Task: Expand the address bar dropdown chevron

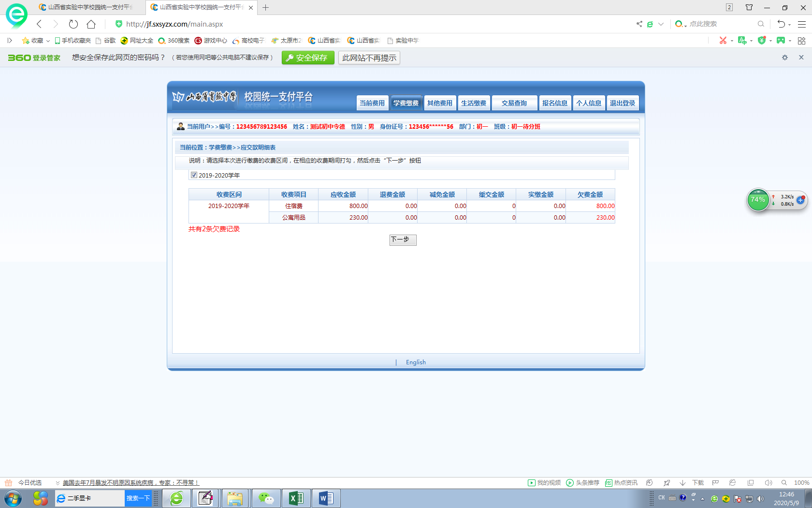Action: [x=661, y=24]
